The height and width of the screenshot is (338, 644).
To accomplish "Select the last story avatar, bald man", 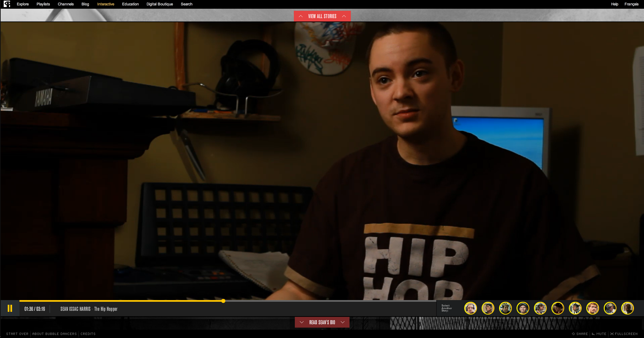I will (x=628, y=308).
